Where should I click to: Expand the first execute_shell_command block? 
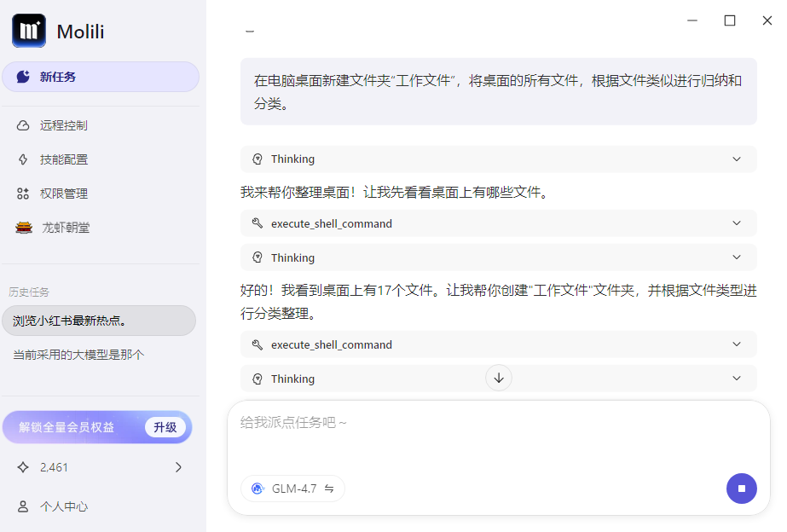[499, 223]
